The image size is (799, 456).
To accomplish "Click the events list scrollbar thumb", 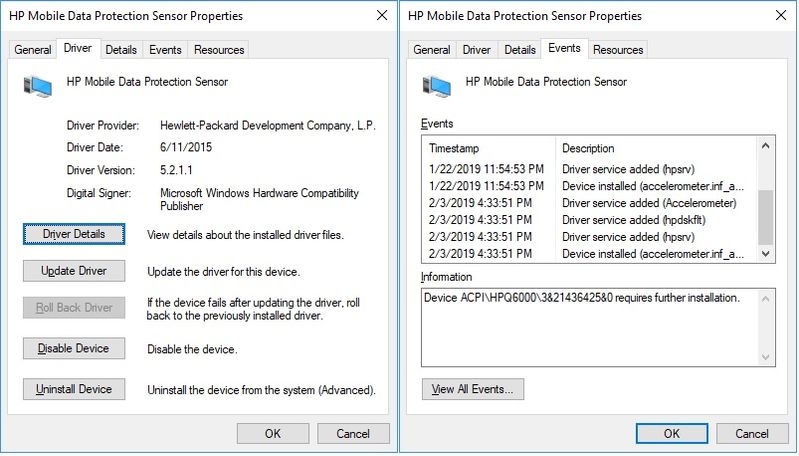I will (x=765, y=218).
